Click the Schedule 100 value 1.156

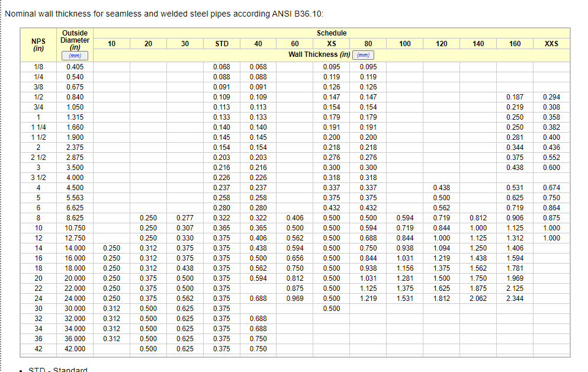coord(405,268)
